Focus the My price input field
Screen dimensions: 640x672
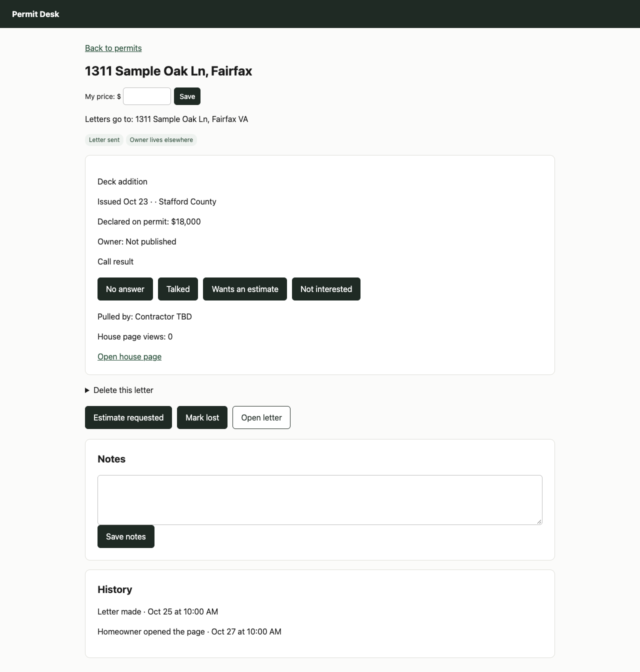(147, 96)
